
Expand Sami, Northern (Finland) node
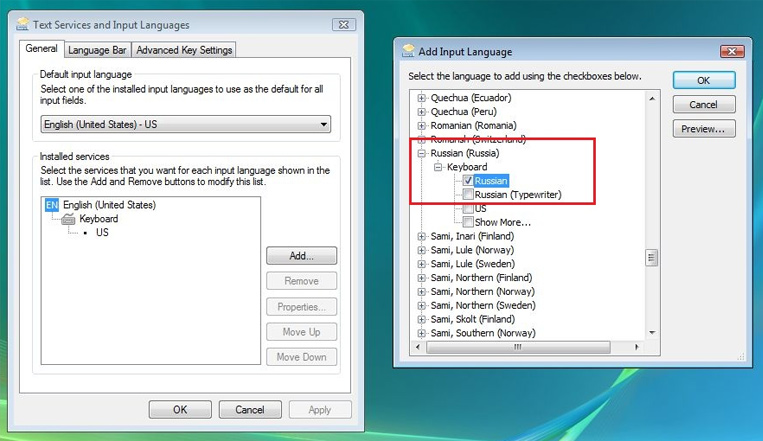[x=422, y=278]
